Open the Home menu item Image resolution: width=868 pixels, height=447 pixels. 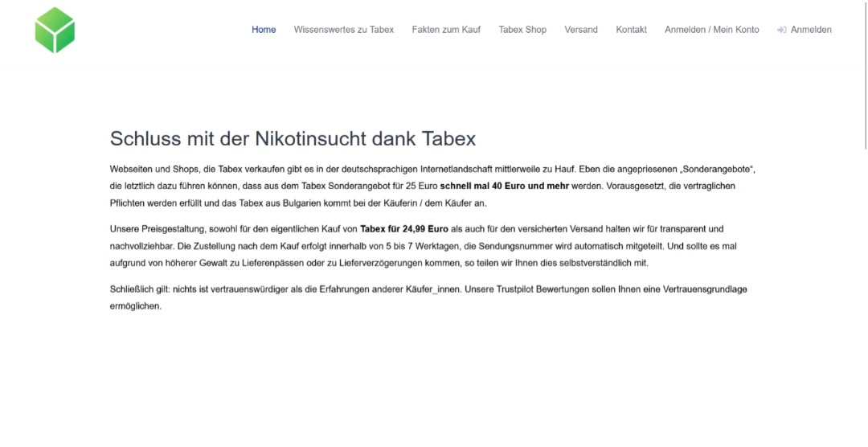tap(264, 30)
